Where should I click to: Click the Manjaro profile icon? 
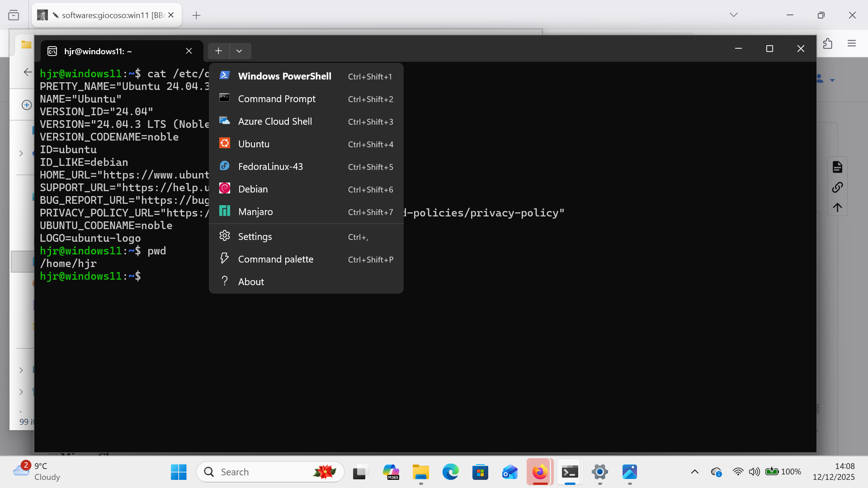tap(225, 211)
